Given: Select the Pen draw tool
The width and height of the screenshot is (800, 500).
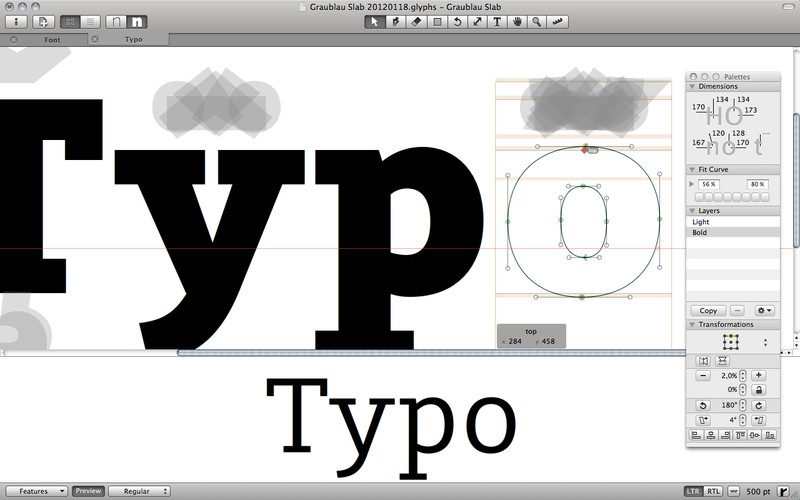Looking at the screenshot, I should [x=394, y=21].
